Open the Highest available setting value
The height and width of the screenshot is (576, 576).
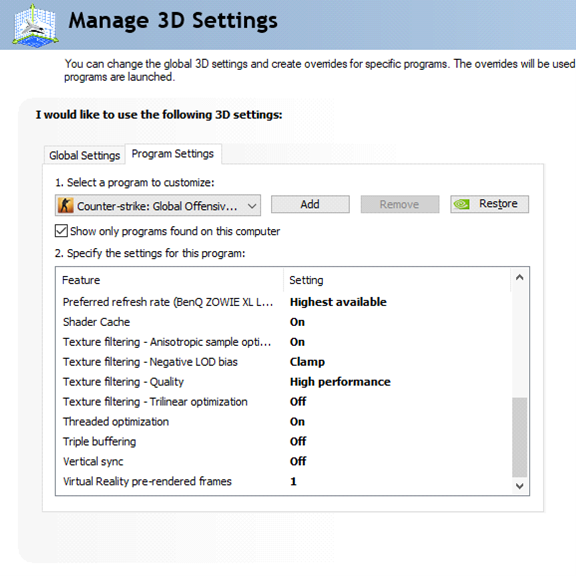coord(338,302)
